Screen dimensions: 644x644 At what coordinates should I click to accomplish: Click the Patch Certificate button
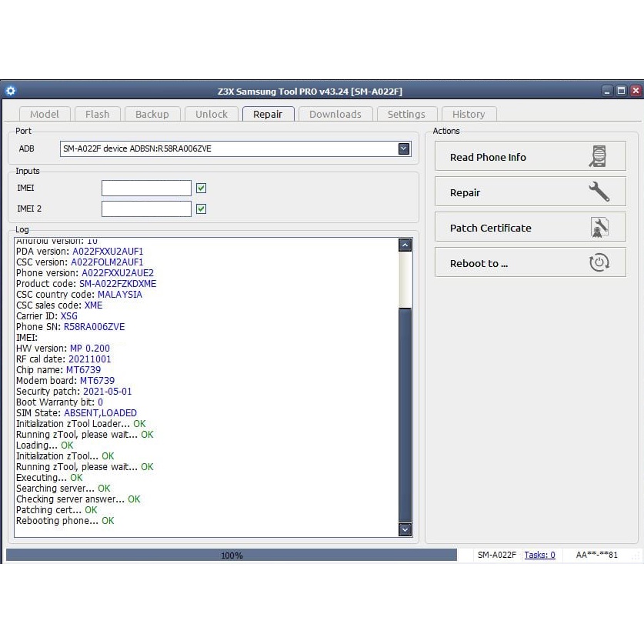[x=530, y=227]
